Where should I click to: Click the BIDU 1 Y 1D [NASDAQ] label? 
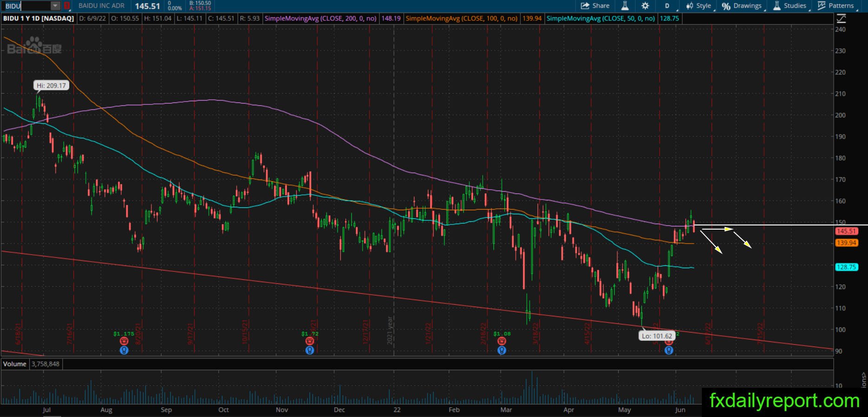point(39,19)
